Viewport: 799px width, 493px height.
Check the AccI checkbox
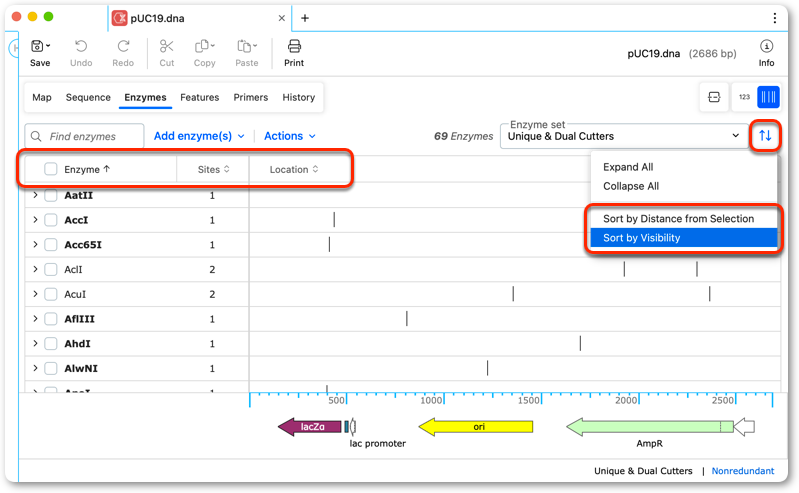tap(50, 220)
